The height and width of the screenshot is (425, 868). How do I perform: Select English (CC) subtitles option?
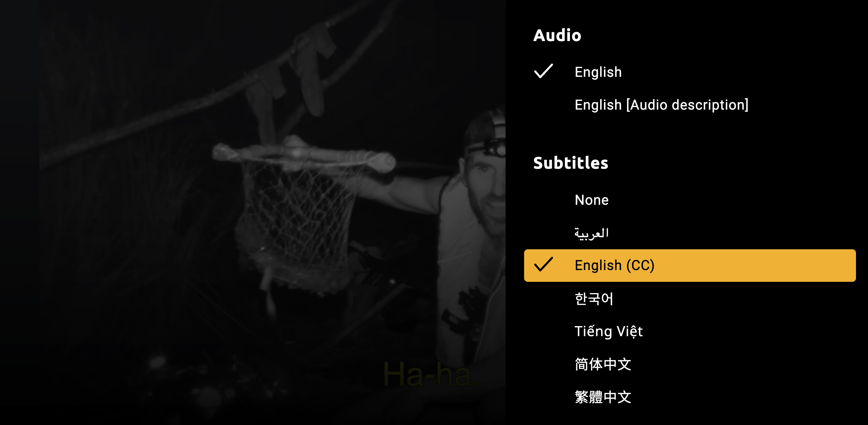coord(690,266)
